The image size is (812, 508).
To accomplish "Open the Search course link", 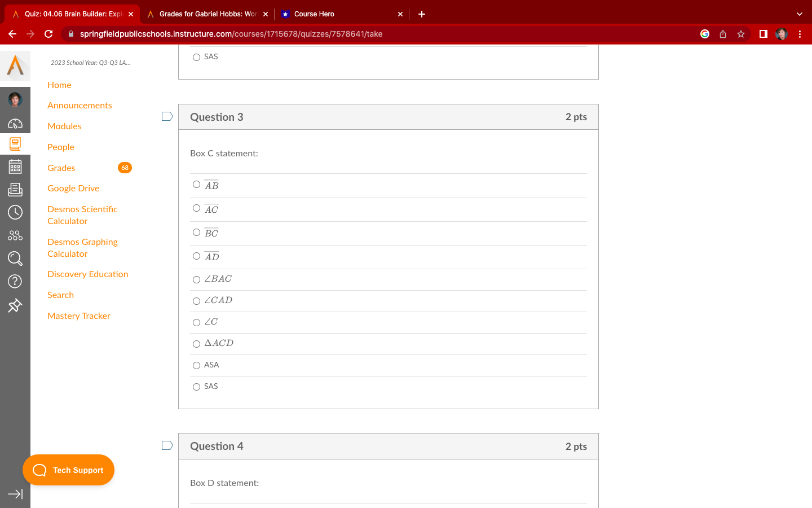I will [60, 295].
